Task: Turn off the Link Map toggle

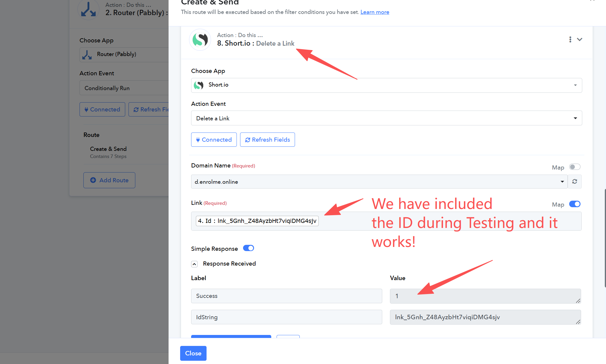Action: [x=575, y=204]
